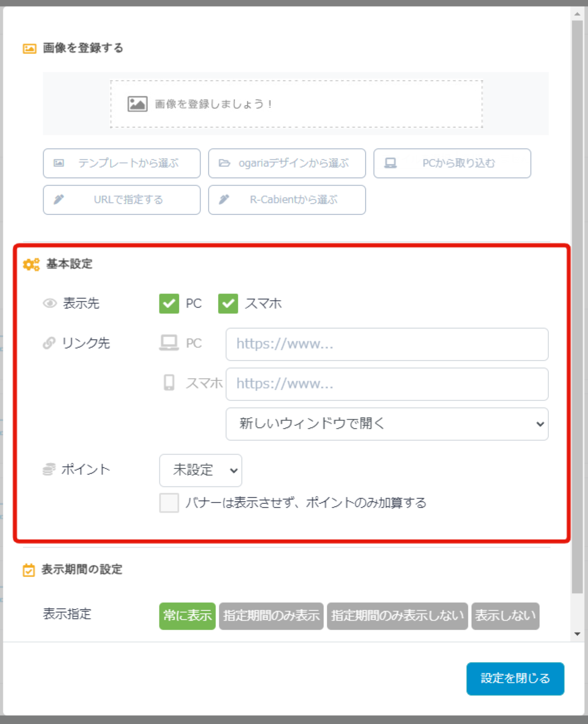Enable バナーは表示させず、ポイントのみ加算する checkbox
This screenshot has width=588, height=724.
point(169,503)
